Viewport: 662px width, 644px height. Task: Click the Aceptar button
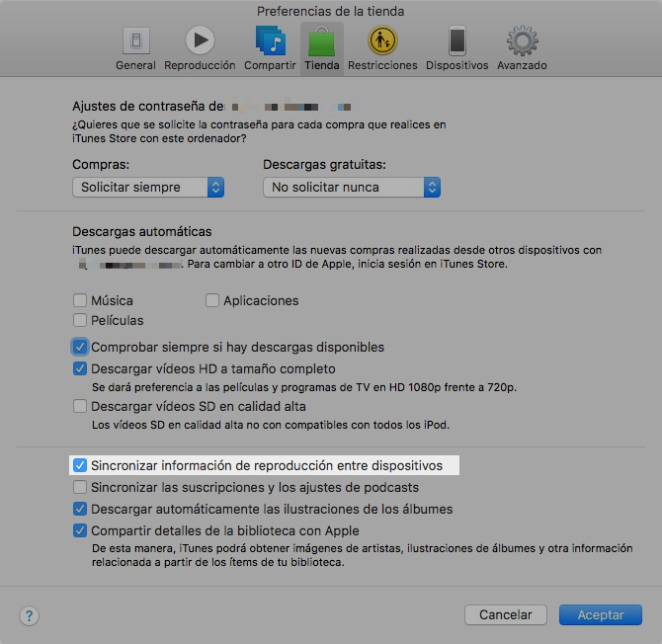[x=601, y=615]
